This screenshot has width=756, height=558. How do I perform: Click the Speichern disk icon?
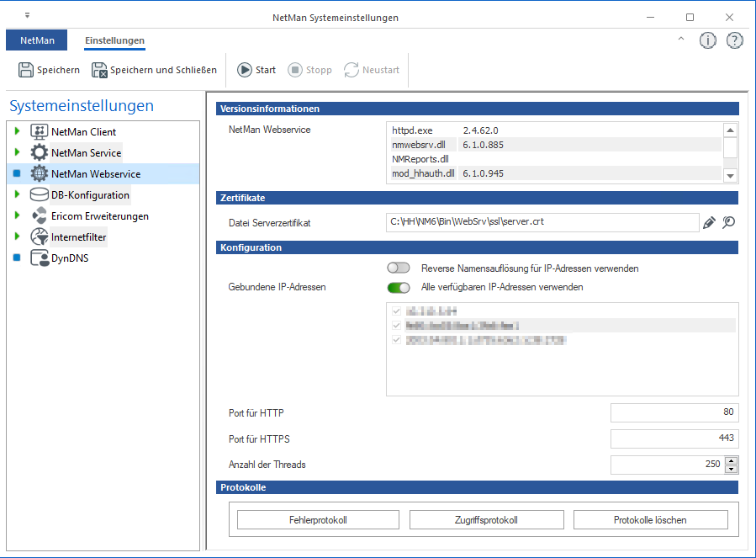pyautogui.click(x=25, y=70)
